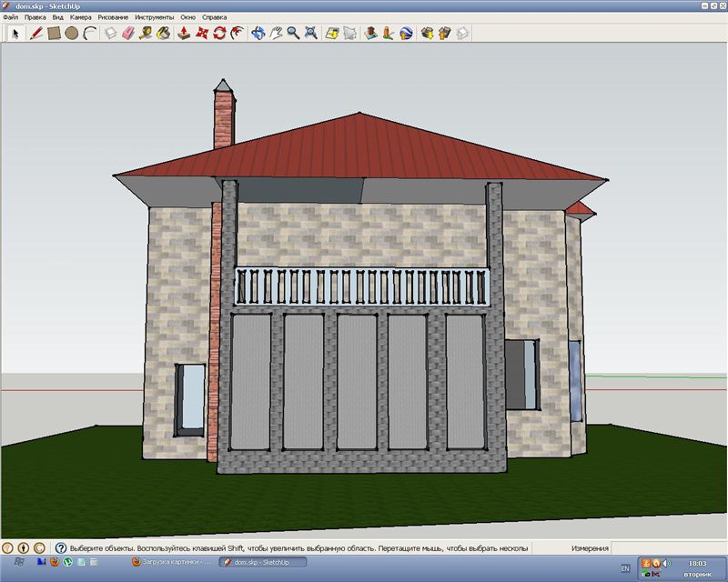Open the Камера menu
The height and width of the screenshot is (582, 728).
(x=80, y=17)
